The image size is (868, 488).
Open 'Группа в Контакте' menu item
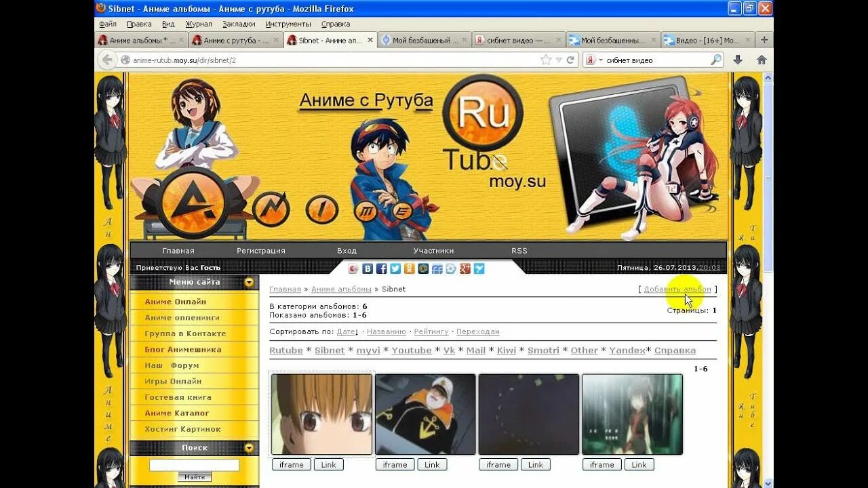185,333
